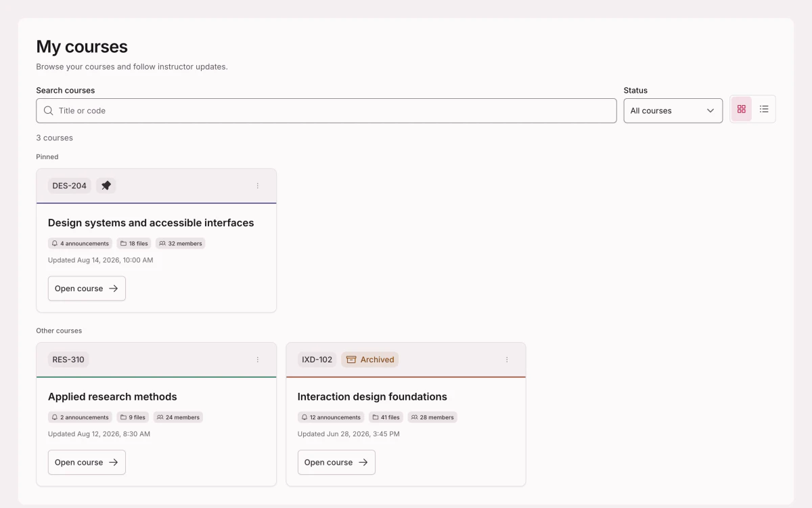Open the Applied research methods course
The width and height of the screenshot is (812, 508).
87,463
